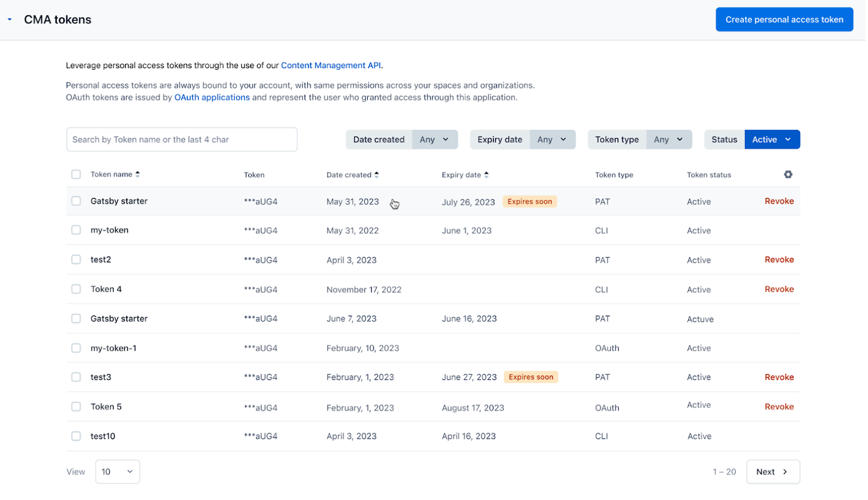Sort by Token name column arrows
Image resolution: width=868 pixels, height=500 pixels.
click(x=137, y=174)
